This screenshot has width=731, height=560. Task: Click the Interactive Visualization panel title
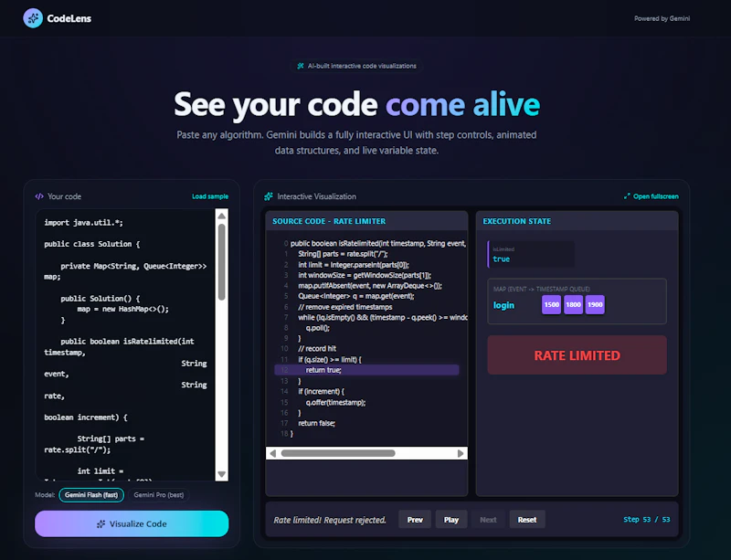coord(316,196)
